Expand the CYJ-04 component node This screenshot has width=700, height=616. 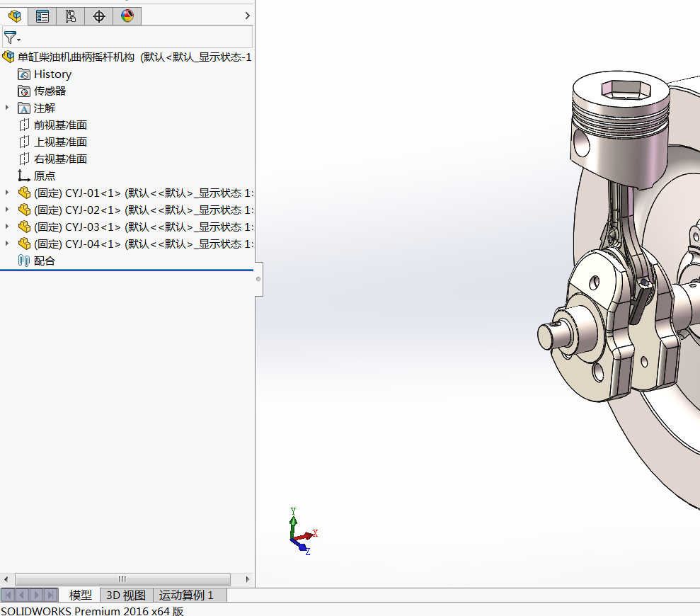tap(6, 244)
